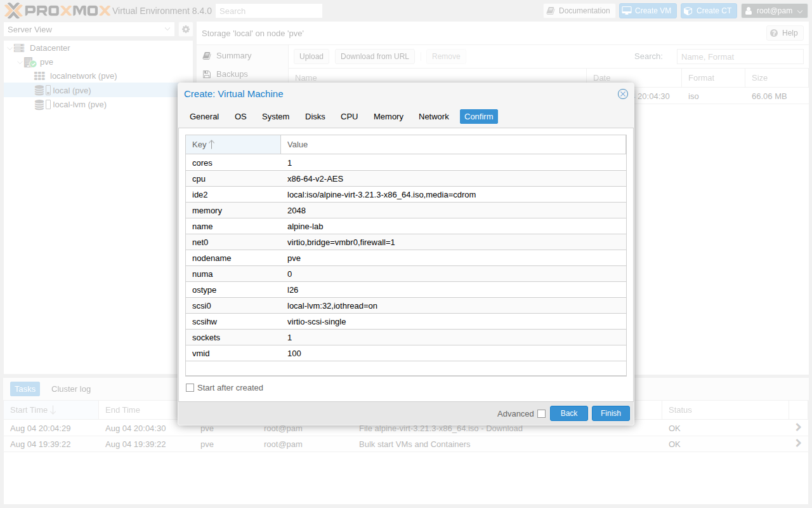The image size is (812, 508).
Task: Open first task row details arrow
Action: (799, 427)
